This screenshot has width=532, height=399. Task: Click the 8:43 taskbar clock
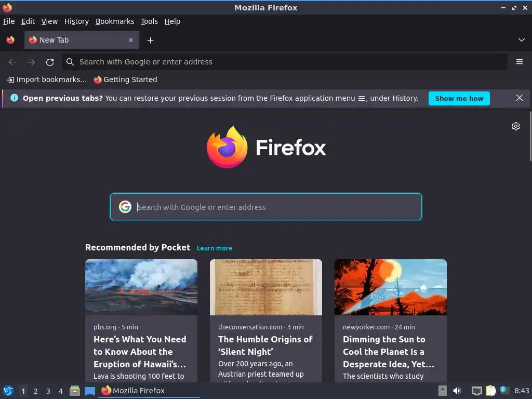pos(522,391)
